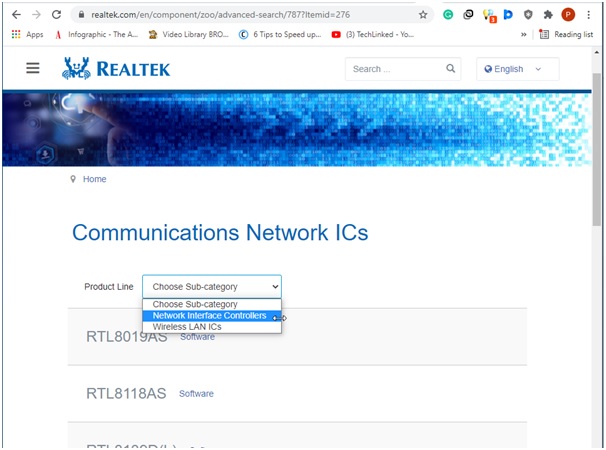Click the RTL8118AS product name

click(126, 394)
